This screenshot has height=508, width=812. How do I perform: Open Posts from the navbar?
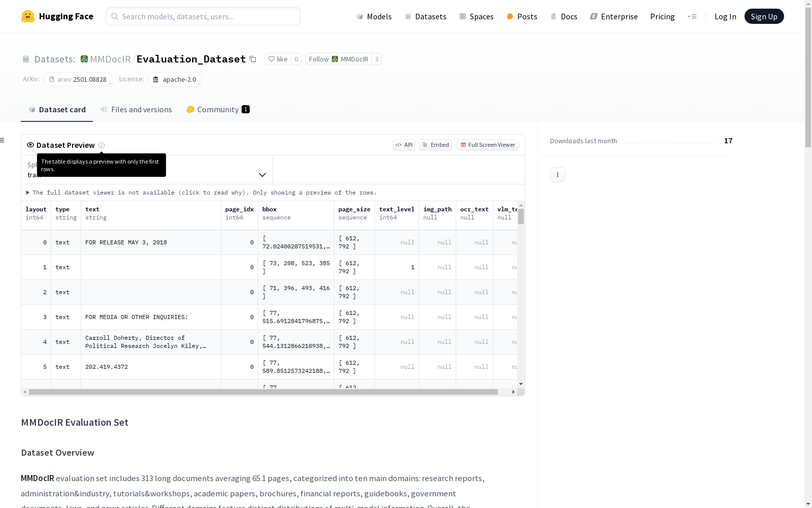pos(522,16)
